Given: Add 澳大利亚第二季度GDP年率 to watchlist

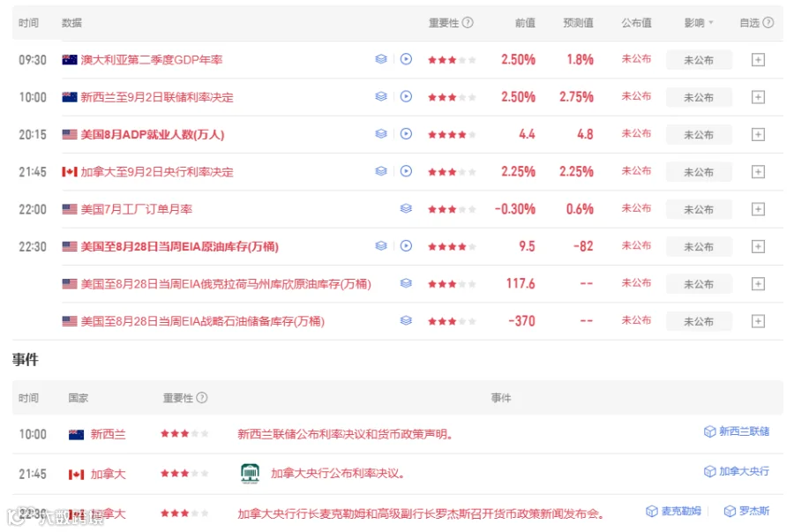Looking at the screenshot, I should (758, 60).
